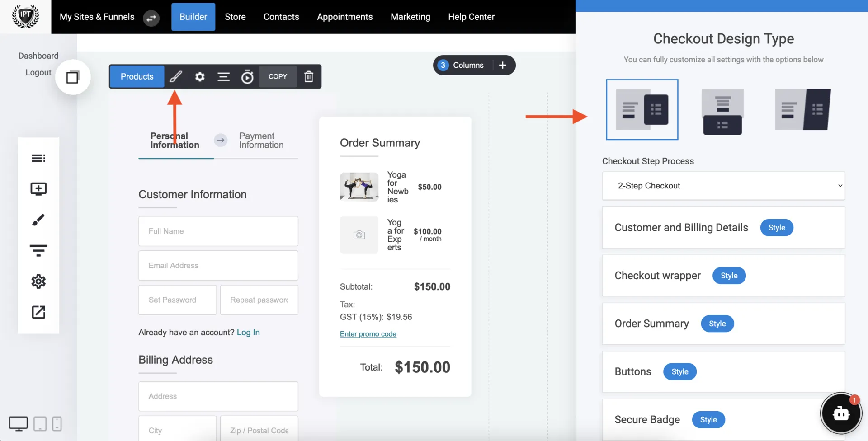Open the gear settings in the Products toolbar
This screenshot has height=441, width=868.
(x=200, y=76)
